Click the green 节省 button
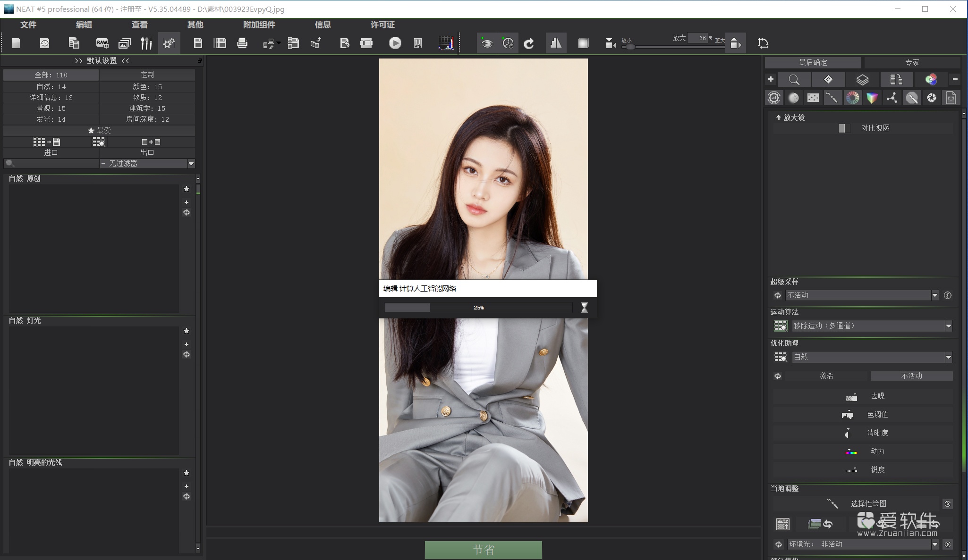 pos(484,550)
